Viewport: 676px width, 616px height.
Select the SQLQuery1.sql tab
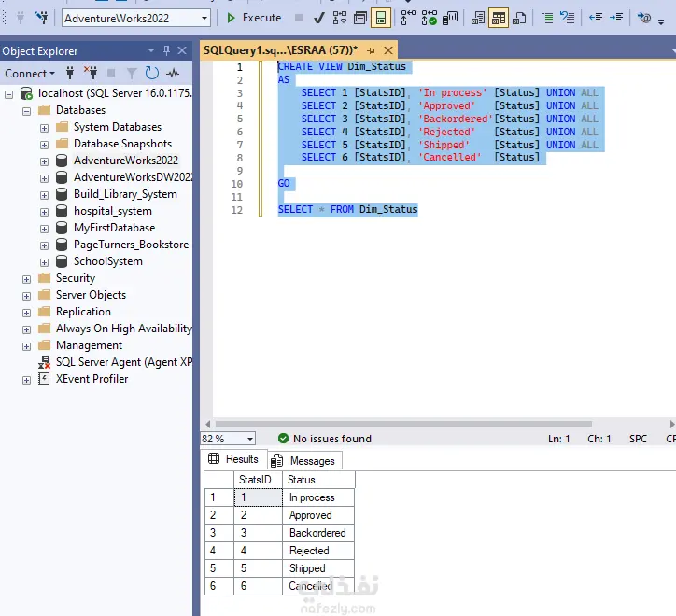point(280,50)
